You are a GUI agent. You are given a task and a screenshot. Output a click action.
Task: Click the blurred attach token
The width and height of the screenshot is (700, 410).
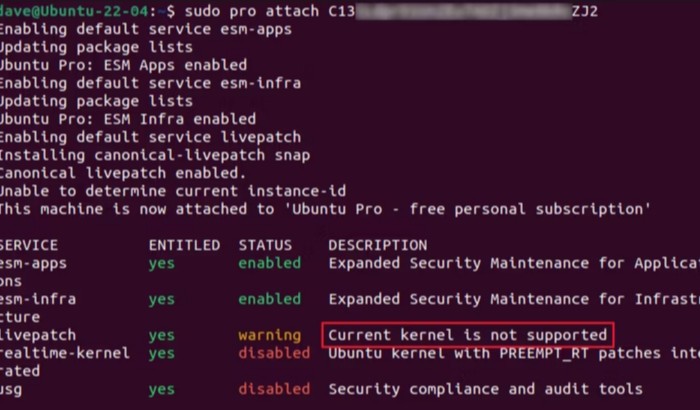tap(458, 11)
